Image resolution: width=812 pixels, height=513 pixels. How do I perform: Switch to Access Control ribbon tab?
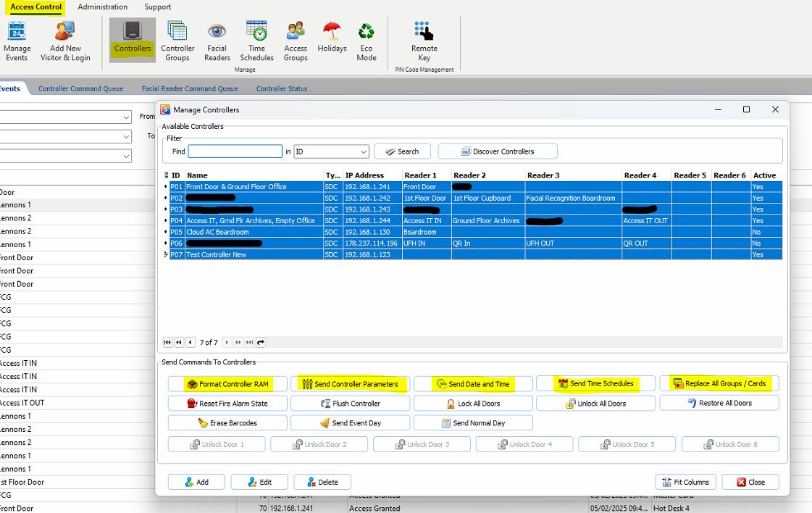[35, 7]
